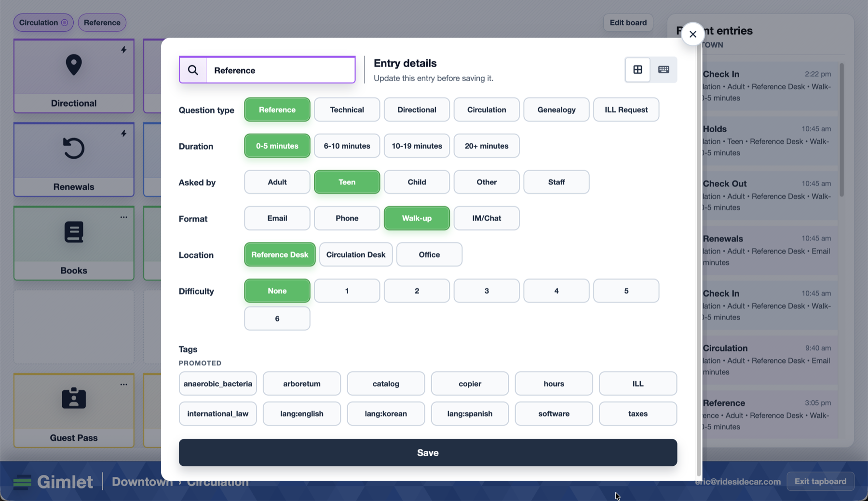Toggle the Reference question type

point(277,110)
